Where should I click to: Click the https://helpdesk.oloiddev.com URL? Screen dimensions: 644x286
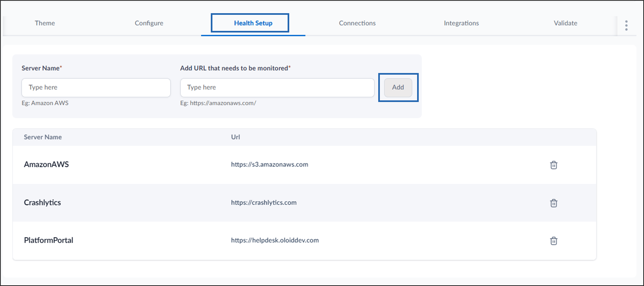pos(275,240)
